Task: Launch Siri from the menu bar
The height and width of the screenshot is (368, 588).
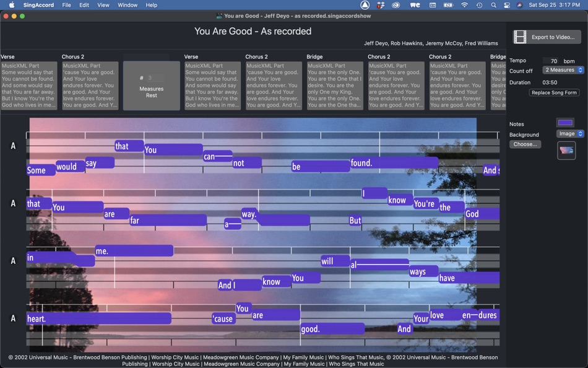Action: (519, 5)
